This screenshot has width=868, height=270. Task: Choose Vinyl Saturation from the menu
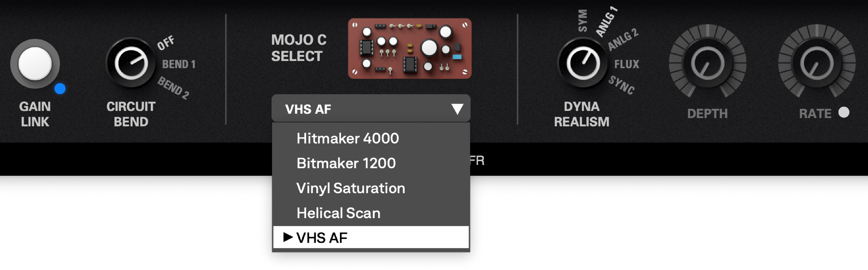350,188
